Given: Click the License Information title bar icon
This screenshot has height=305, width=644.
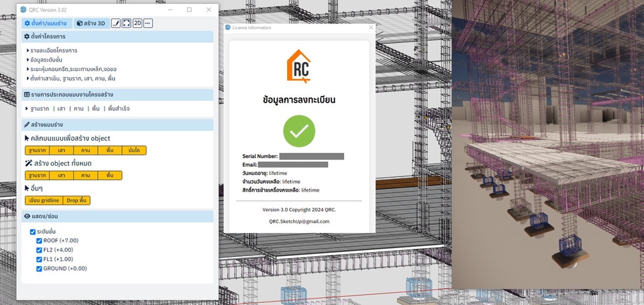Looking at the screenshot, I should coord(228,27).
